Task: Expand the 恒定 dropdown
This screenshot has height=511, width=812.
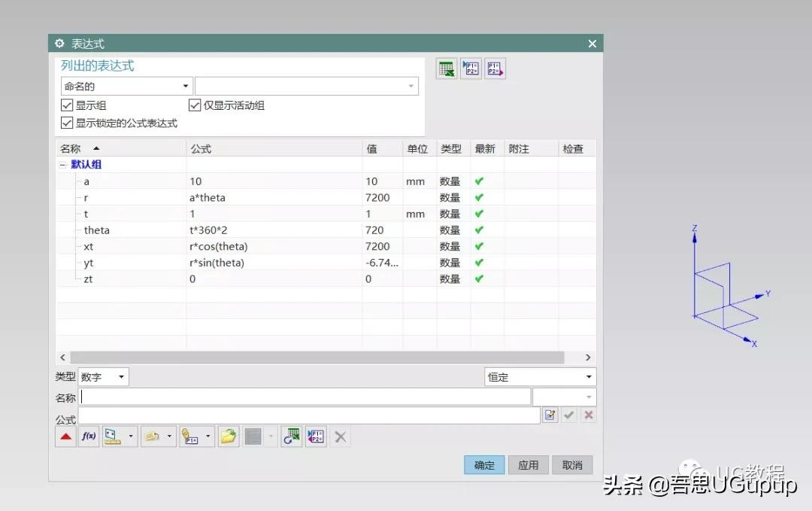Action: [540, 377]
